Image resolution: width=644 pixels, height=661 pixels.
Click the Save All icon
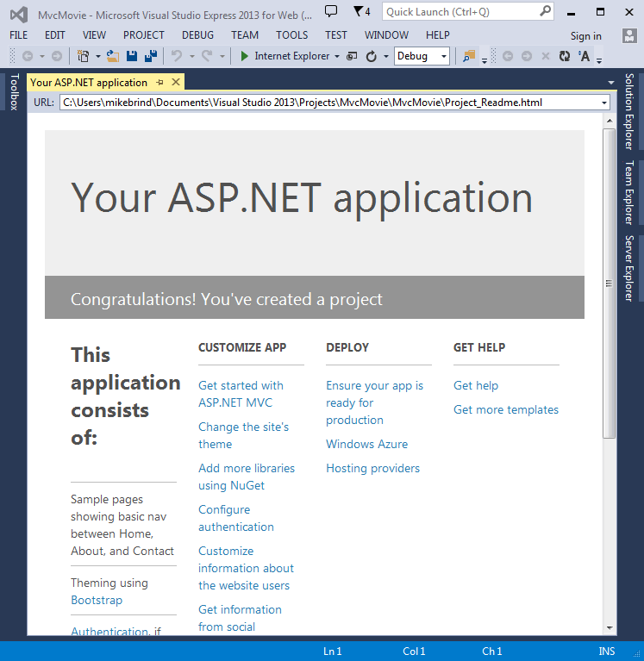point(151,56)
